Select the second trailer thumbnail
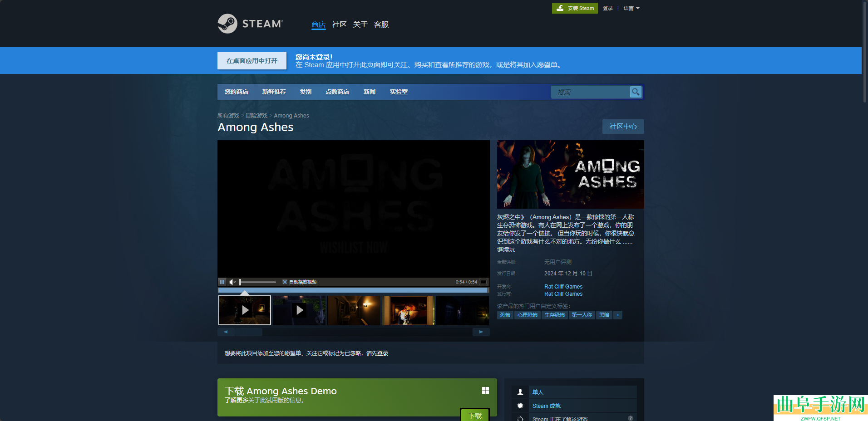The width and height of the screenshot is (868, 421). click(299, 310)
